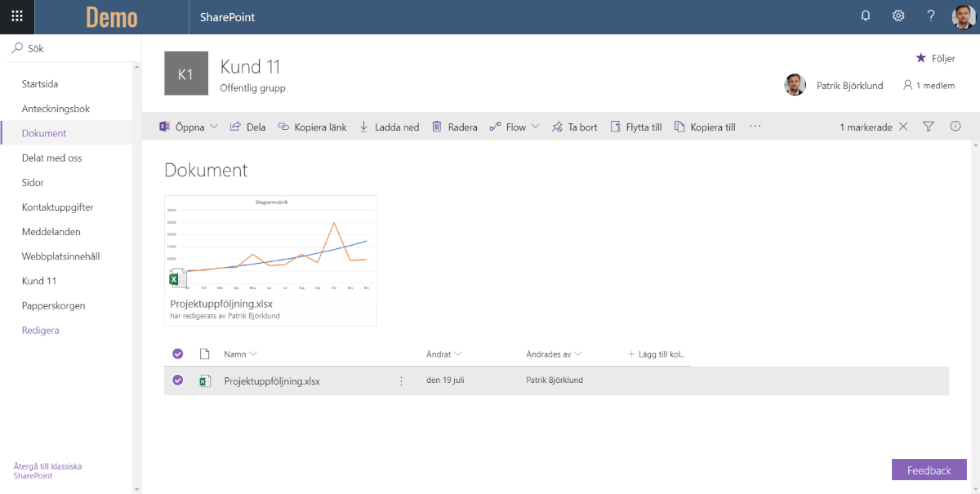Image resolution: width=980 pixels, height=494 pixels.
Task: Click Återgå till klassiska SharePoint link
Action: tap(47, 471)
